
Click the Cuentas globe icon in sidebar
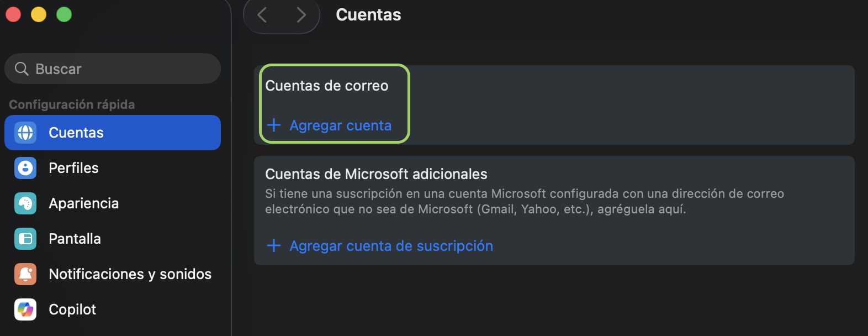[25, 133]
